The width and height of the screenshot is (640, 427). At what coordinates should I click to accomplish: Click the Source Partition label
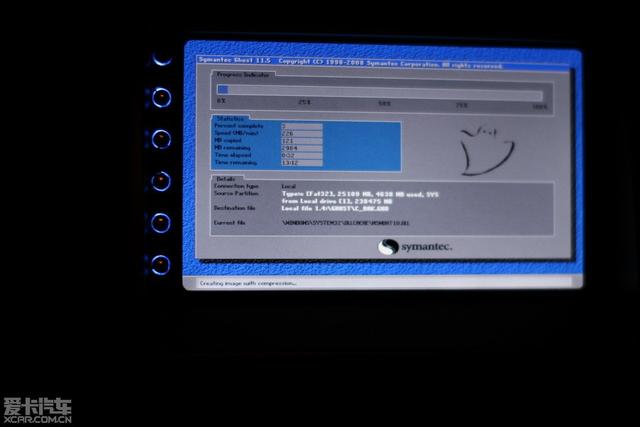pos(236,193)
